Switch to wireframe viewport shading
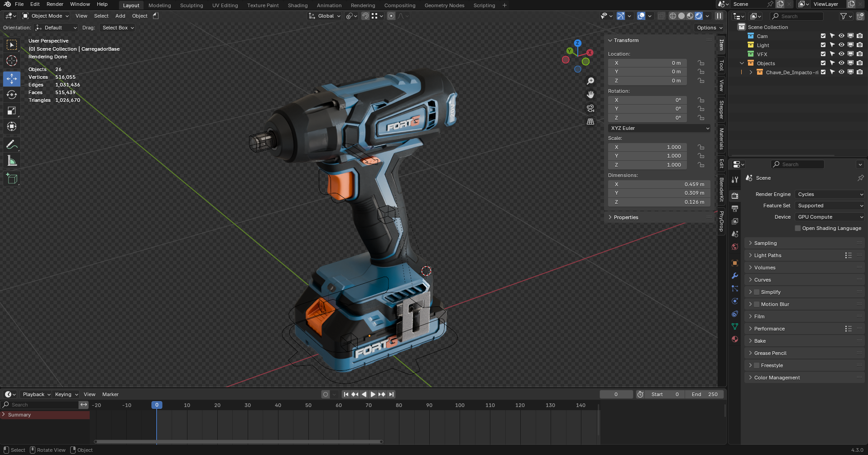 click(x=673, y=16)
